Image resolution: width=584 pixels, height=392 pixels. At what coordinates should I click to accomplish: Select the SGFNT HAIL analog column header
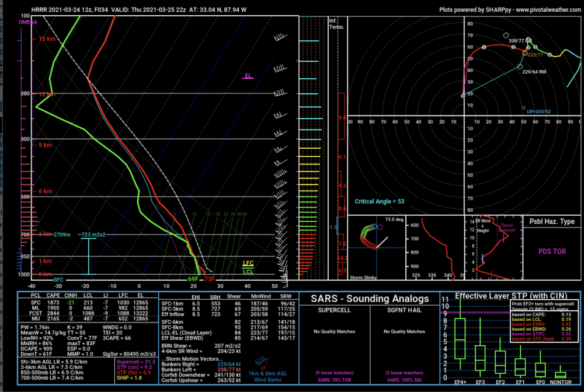404,310
